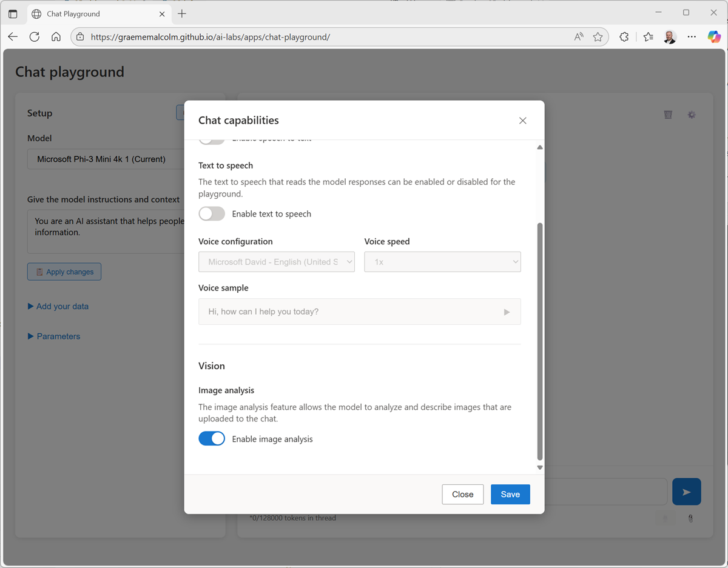Disable the image analysis toggle
Screen dimensions: 728x568
point(212,438)
